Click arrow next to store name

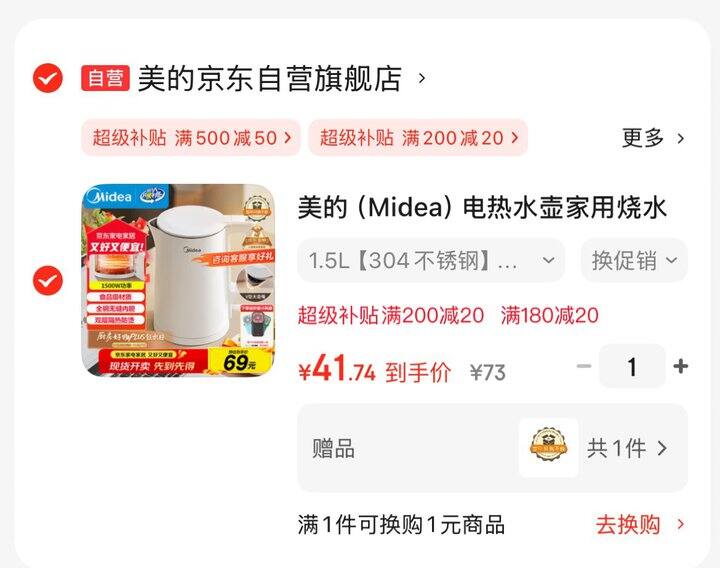[422, 79]
